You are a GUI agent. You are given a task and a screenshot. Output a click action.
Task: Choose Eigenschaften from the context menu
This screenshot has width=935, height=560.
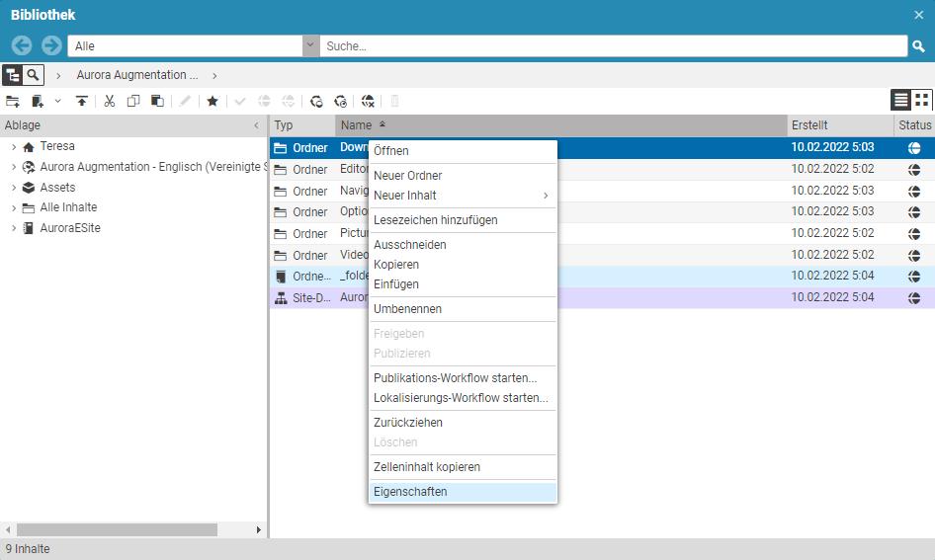point(410,491)
